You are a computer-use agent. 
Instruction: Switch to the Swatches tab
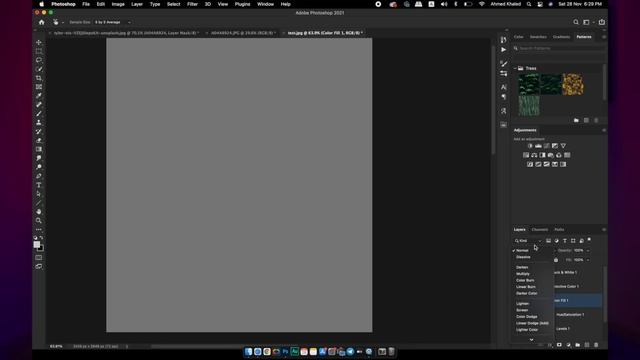point(538,37)
